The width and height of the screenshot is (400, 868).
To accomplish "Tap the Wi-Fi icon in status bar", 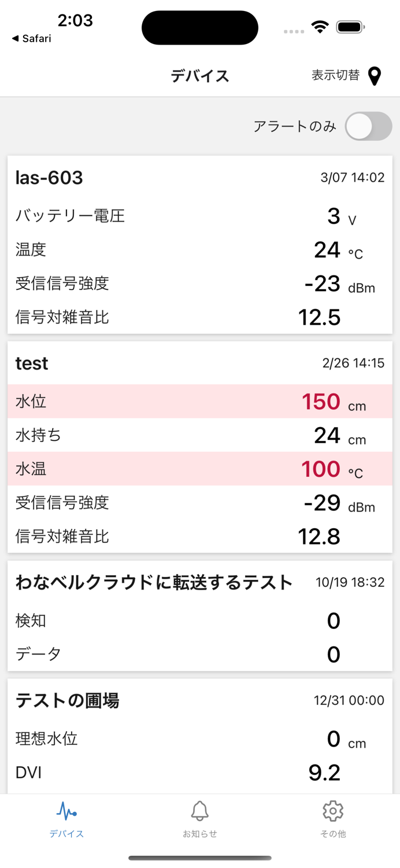I will click(x=319, y=26).
